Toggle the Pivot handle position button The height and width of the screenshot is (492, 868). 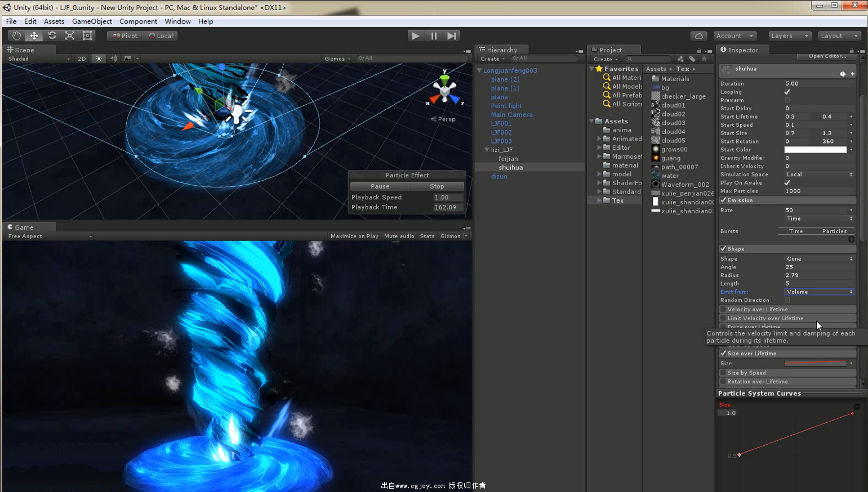point(125,35)
